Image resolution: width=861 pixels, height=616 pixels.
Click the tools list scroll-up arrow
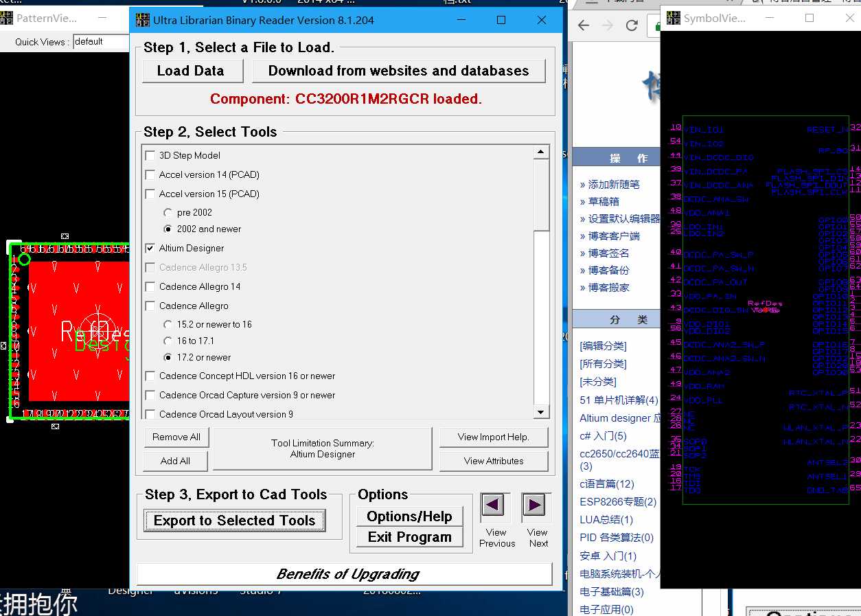541,152
